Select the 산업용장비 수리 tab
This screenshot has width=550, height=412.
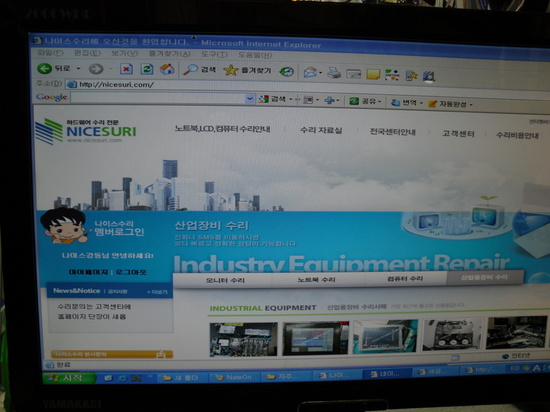pyautogui.click(x=484, y=277)
